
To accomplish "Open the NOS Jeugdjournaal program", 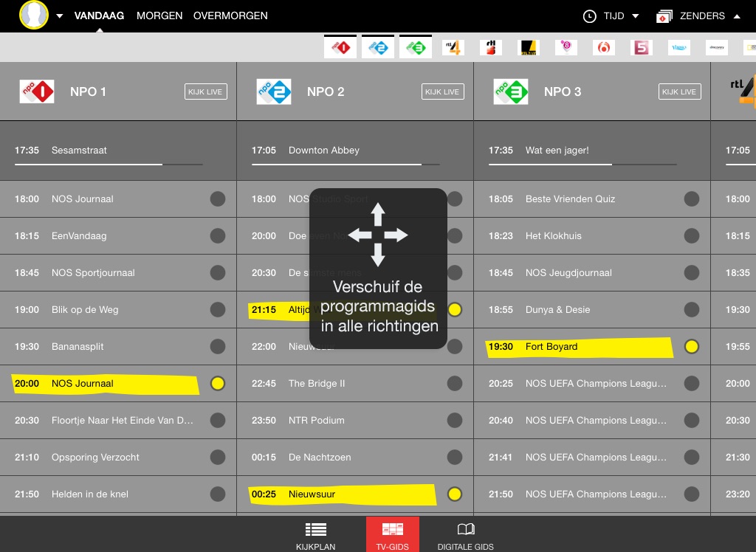I will [592, 272].
